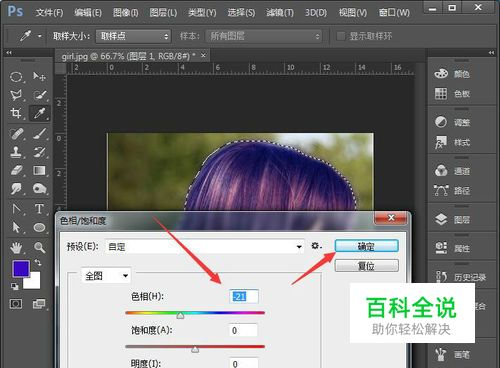Select the Sponge tool
The image size is (500, 368).
[40, 189]
